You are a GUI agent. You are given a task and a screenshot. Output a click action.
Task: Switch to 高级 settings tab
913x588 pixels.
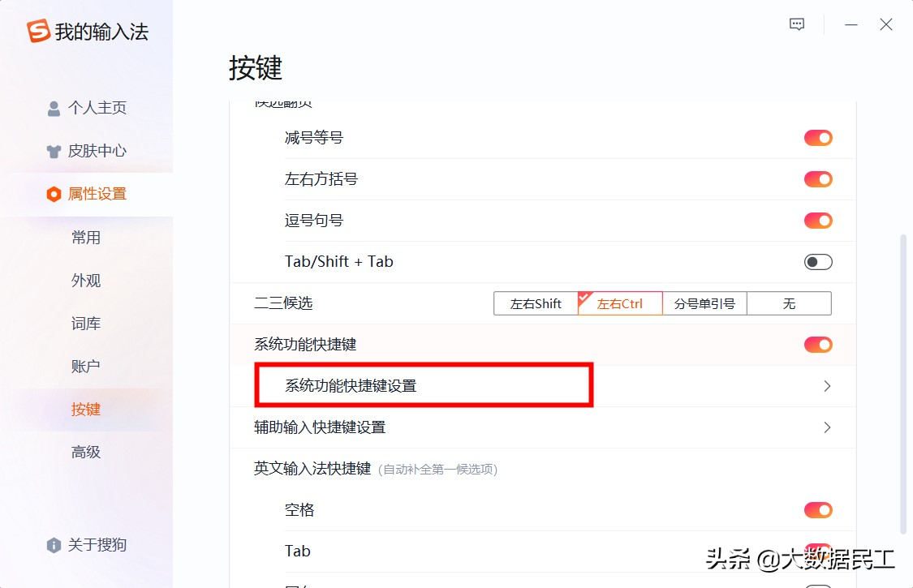coord(86,453)
